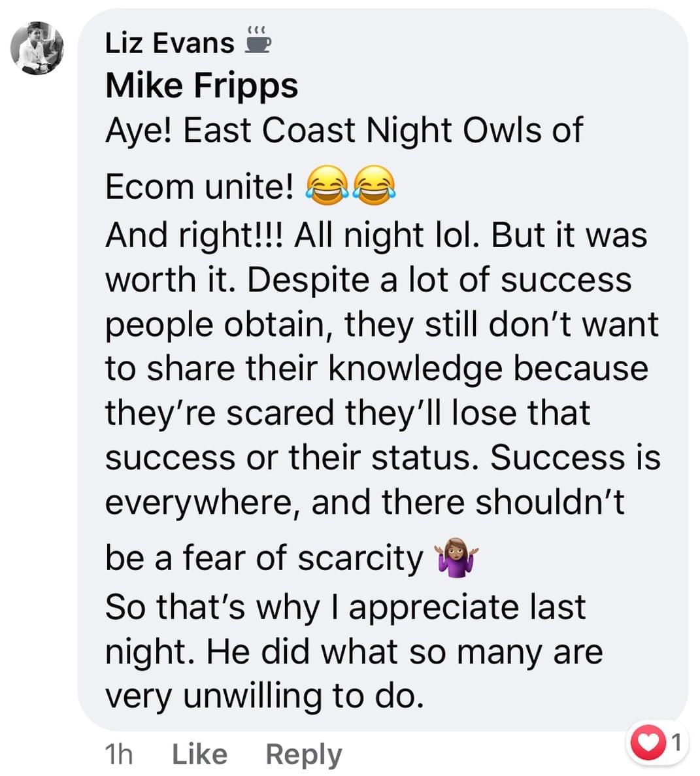The height and width of the screenshot is (776, 700).
Task: Click the 1h comment timestamp
Action: pos(119,754)
